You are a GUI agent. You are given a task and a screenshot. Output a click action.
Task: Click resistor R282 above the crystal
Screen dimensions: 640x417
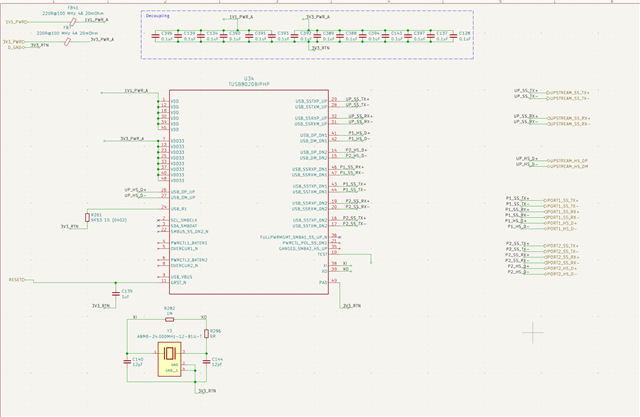click(169, 319)
